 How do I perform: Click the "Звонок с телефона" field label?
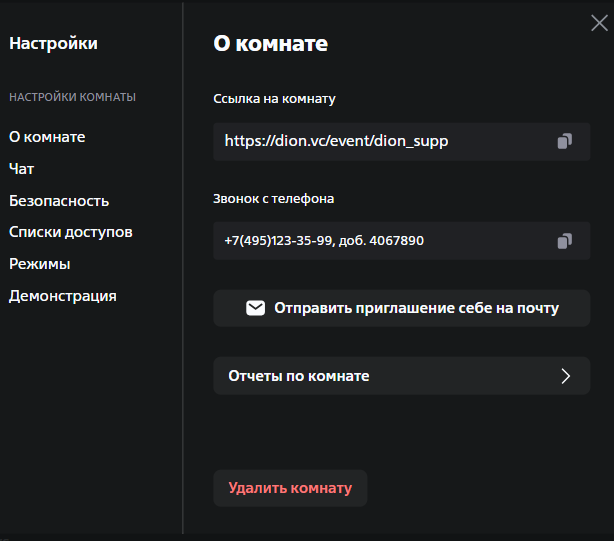[273, 198]
